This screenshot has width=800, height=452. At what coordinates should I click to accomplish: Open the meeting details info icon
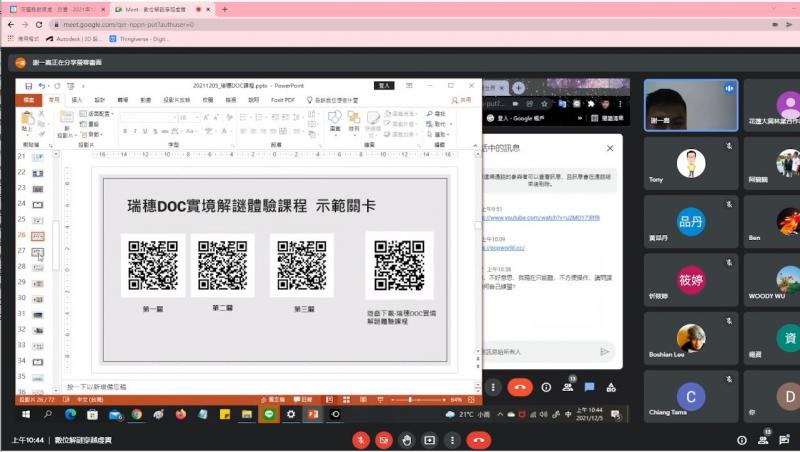pos(741,440)
